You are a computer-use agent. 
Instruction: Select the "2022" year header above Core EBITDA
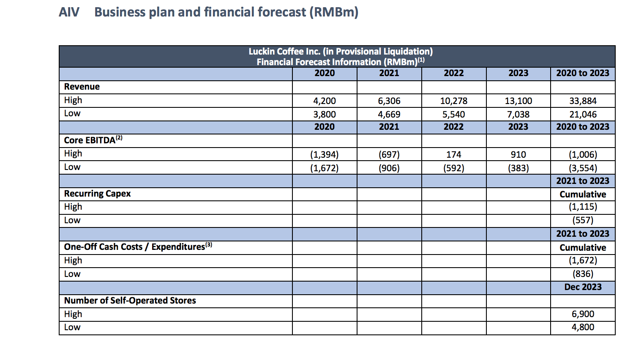click(x=454, y=127)
